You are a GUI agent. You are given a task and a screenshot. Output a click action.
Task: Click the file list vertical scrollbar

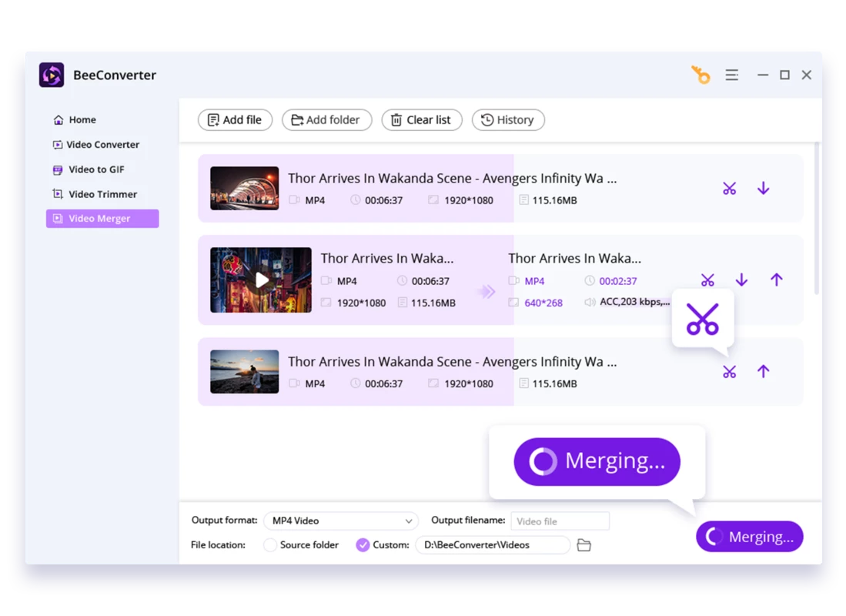tap(817, 218)
